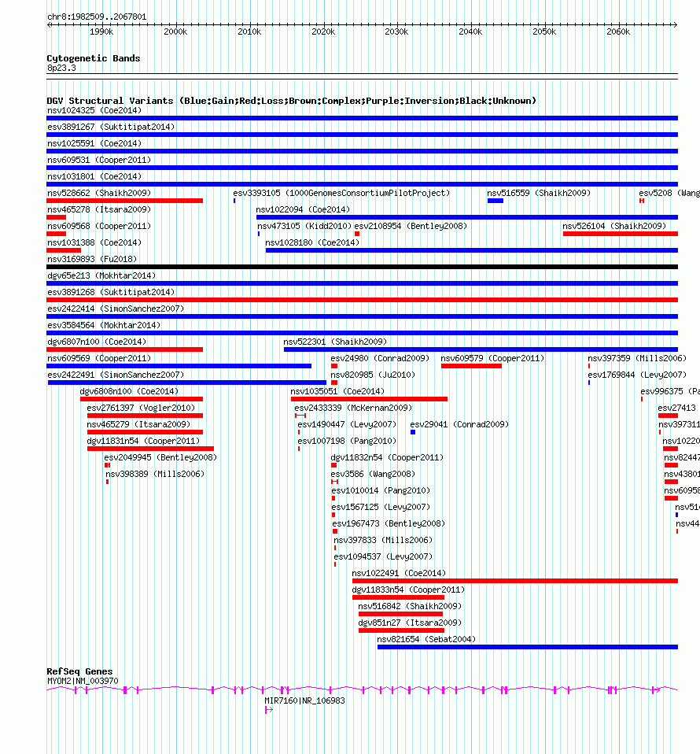Image resolution: width=700 pixels, height=754 pixels.
Task: Click dgv11831n54 (Cooper2011) red bar
Action: point(150,449)
